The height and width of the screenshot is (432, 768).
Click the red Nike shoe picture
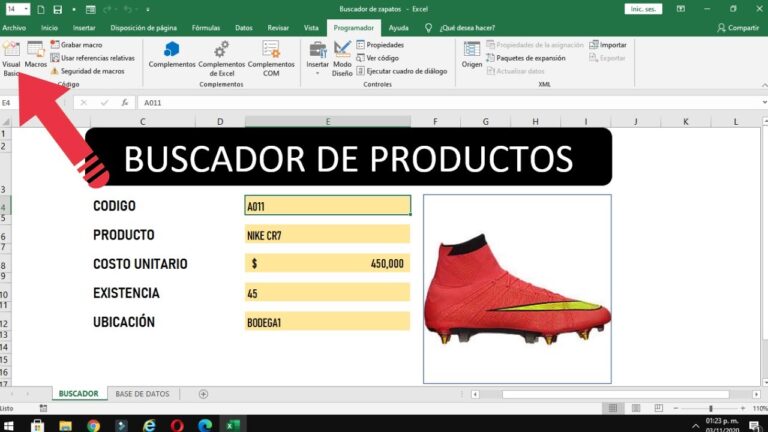click(x=517, y=289)
